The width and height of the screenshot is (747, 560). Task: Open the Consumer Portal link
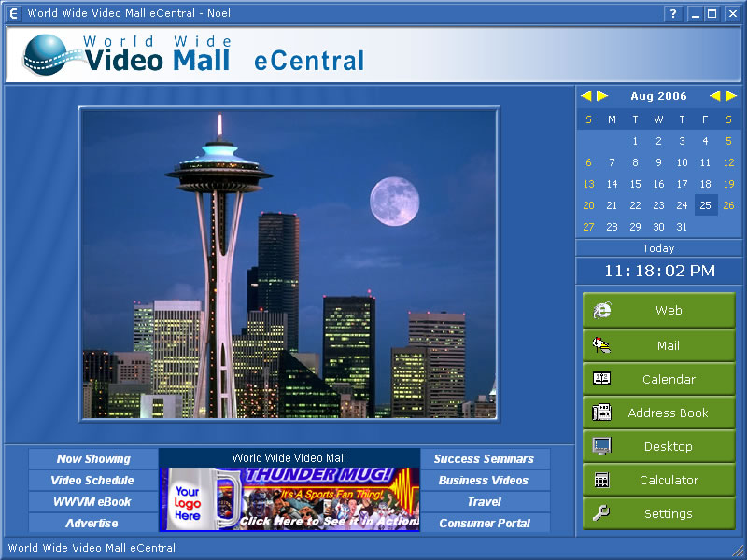point(484,524)
